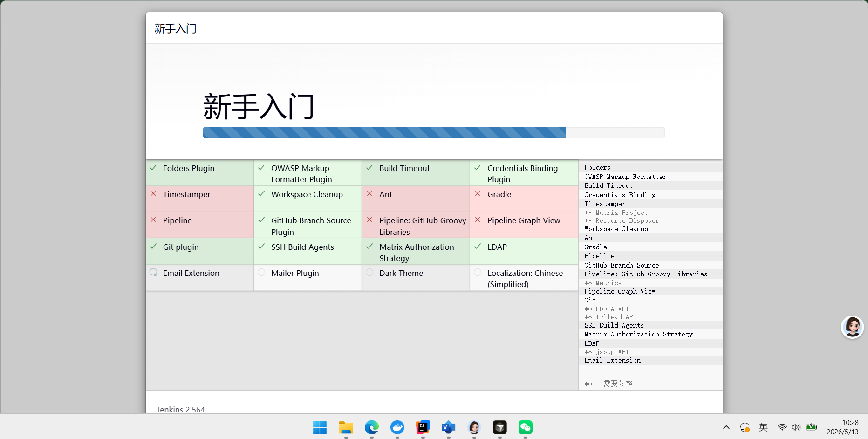868x439 pixels.
Task: Select the SSH Build Agents cell
Action: click(308, 252)
